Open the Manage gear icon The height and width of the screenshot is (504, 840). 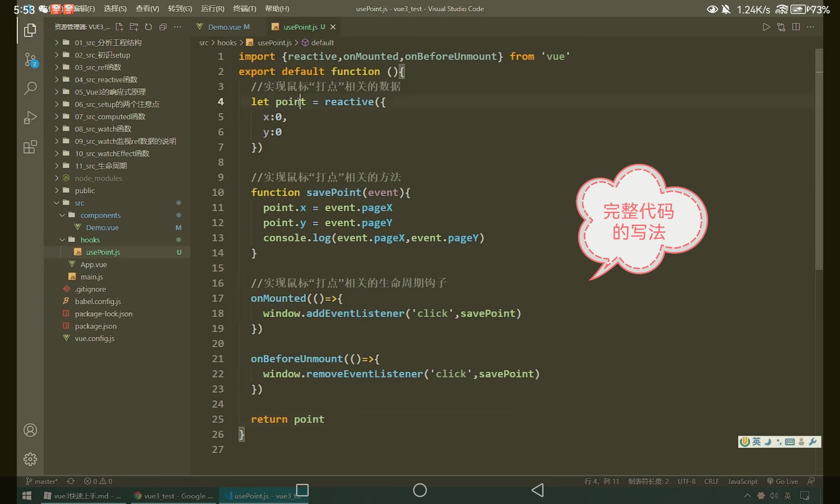tap(30, 459)
